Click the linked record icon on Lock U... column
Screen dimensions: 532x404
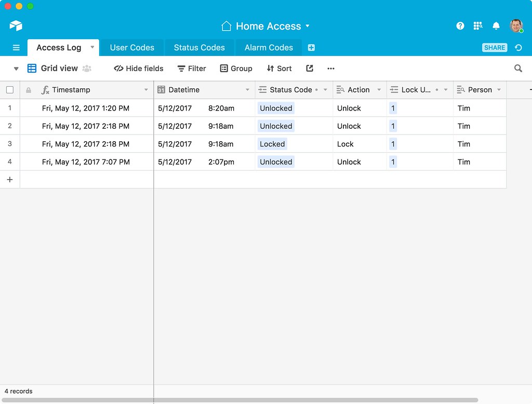point(394,89)
